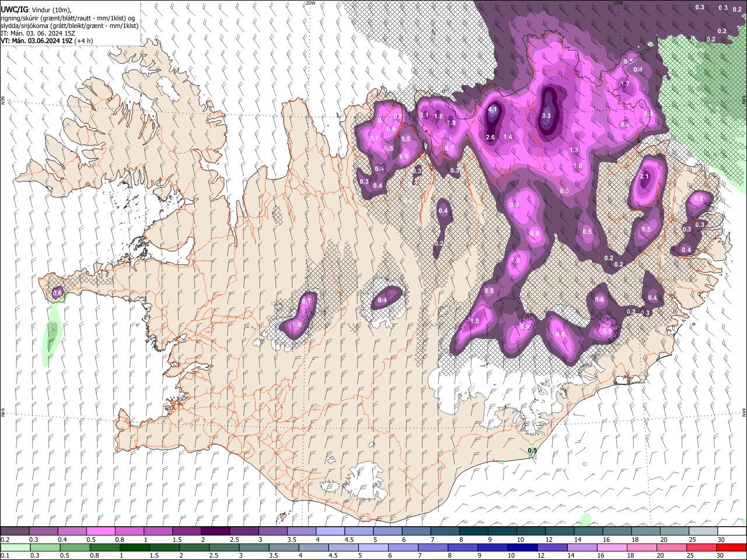The image size is (747, 560).
Task: Click the '1.5' value in the south highlands
Action: click(474, 321)
